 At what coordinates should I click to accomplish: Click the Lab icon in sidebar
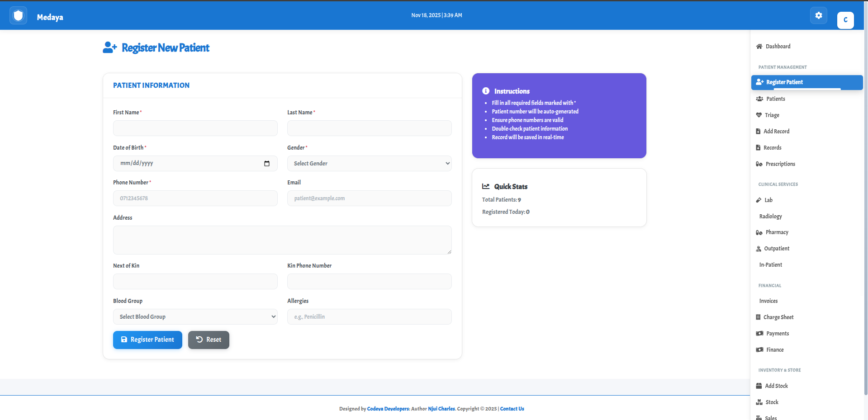click(x=759, y=200)
